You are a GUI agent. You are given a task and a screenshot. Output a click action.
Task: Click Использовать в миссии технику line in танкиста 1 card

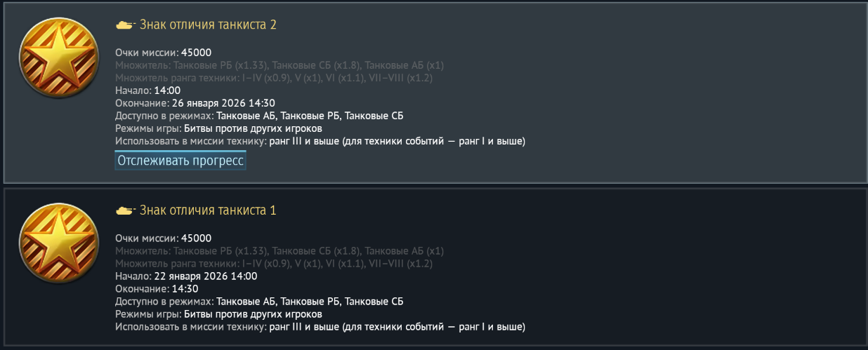click(320, 327)
